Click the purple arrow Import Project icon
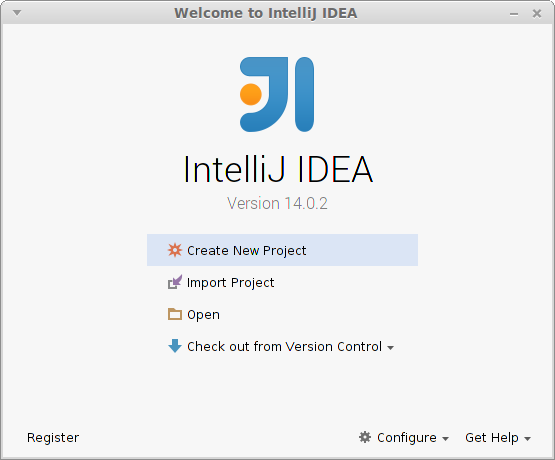Viewport: 555px width, 460px height. click(174, 282)
